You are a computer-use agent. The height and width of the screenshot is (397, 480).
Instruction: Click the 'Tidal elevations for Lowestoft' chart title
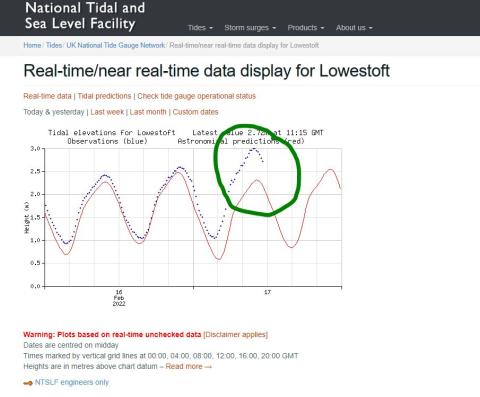[112, 133]
